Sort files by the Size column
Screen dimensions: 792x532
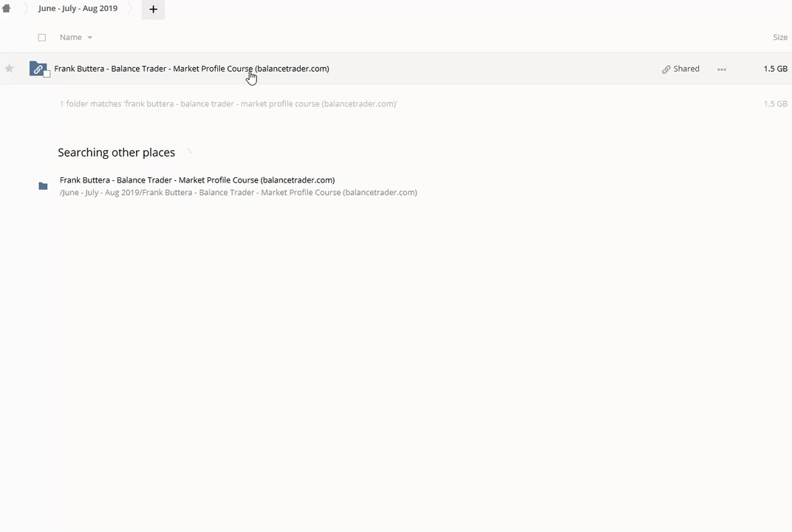tap(779, 38)
